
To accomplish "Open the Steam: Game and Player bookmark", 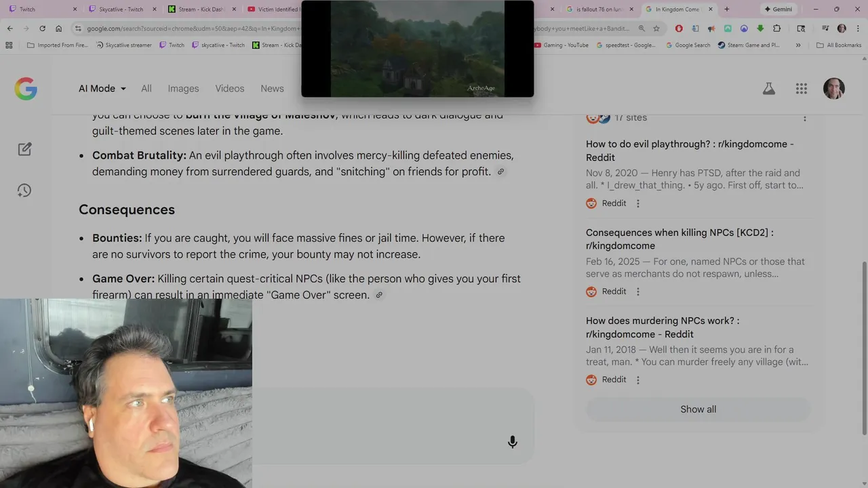I will 748,45.
